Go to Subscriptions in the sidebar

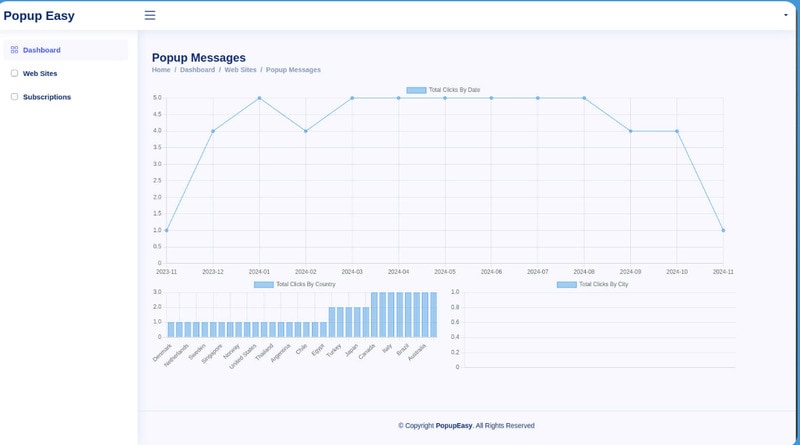pos(46,97)
